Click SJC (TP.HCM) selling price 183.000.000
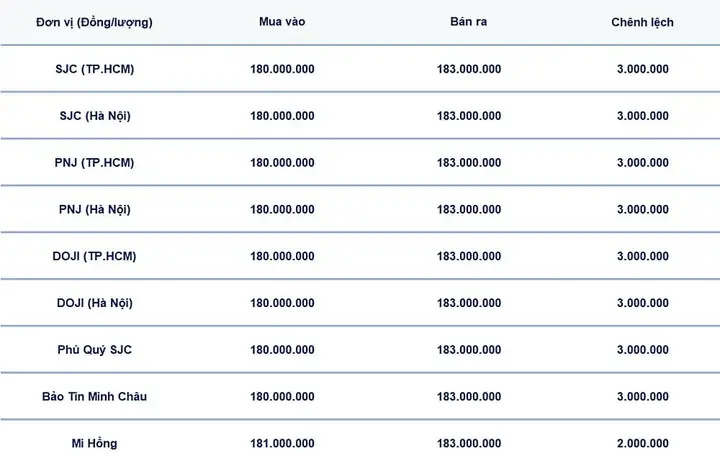 (x=469, y=69)
